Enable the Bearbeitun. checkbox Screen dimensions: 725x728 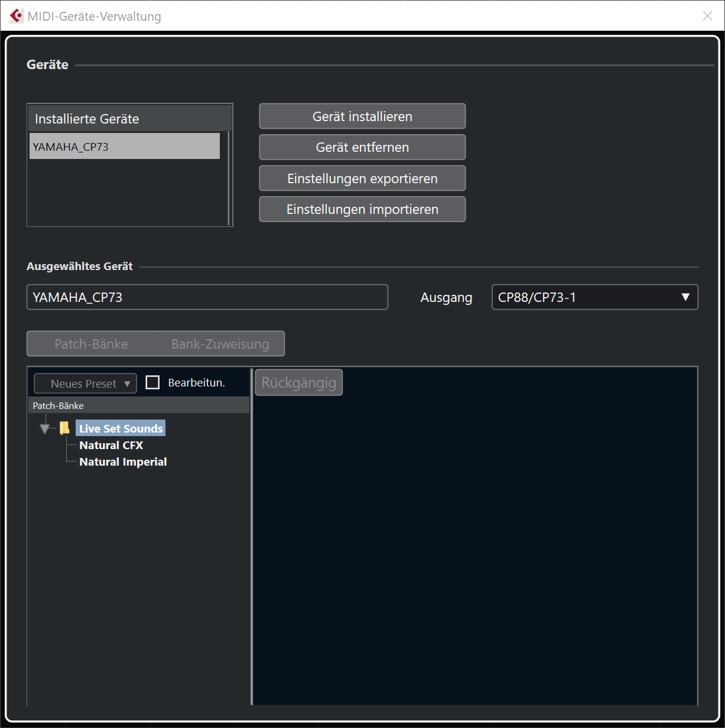click(x=152, y=382)
